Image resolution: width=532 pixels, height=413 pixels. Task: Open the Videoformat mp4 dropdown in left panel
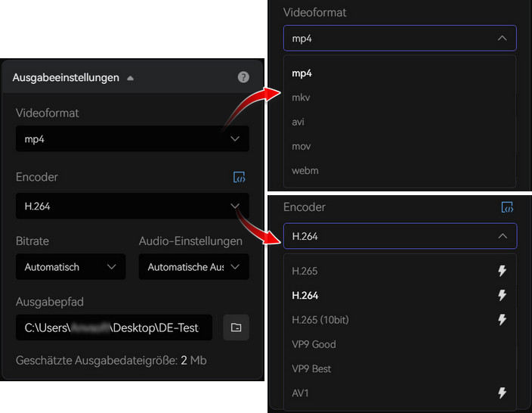point(132,138)
